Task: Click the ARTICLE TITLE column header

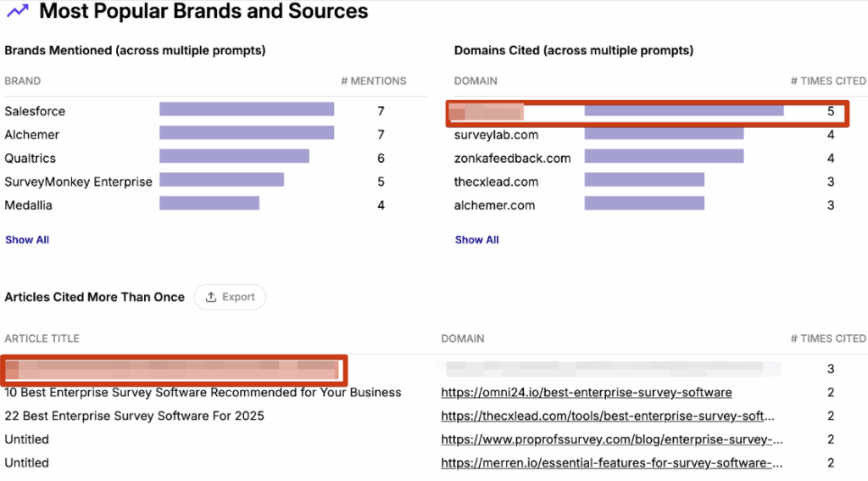Action: (42, 338)
